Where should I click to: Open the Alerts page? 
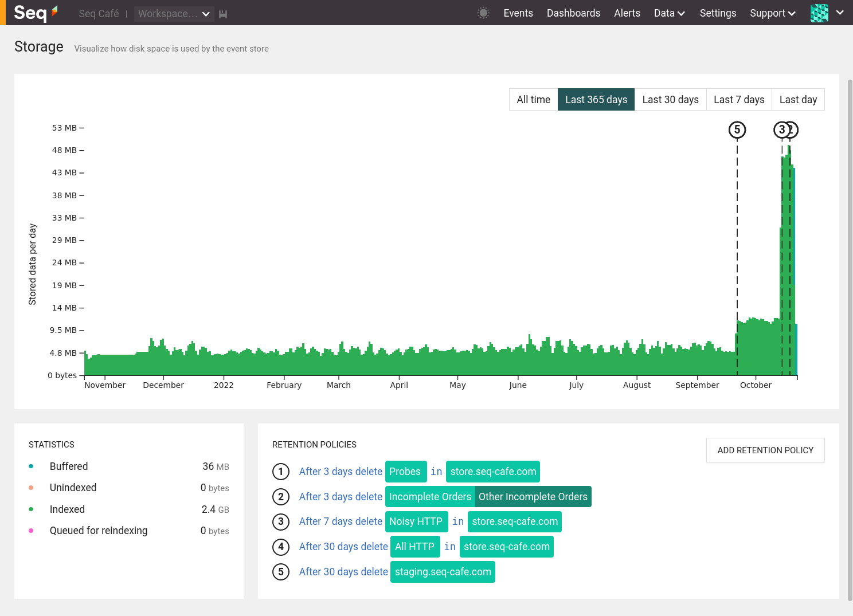pyautogui.click(x=627, y=13)
